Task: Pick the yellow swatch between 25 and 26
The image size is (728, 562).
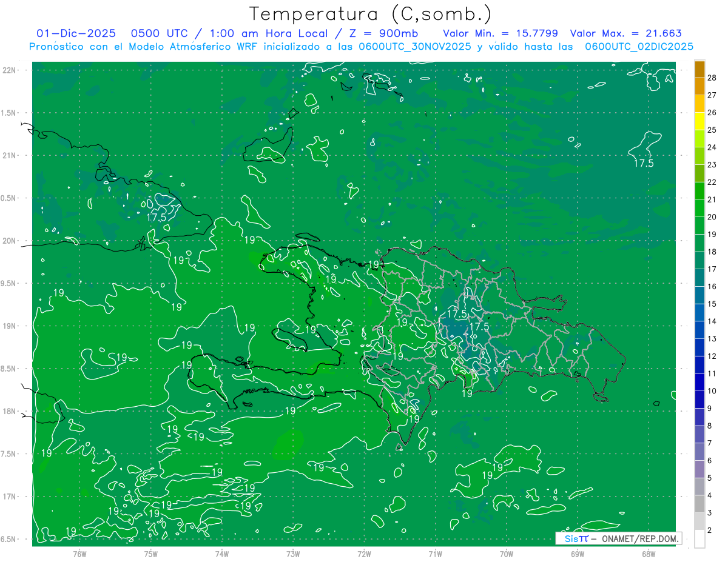Action: (x=700, y=121)
